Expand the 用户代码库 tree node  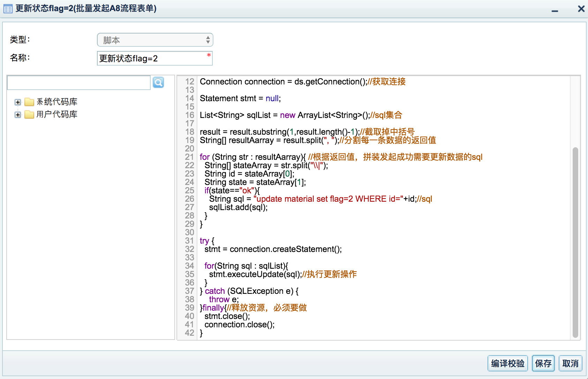[18, 115]
